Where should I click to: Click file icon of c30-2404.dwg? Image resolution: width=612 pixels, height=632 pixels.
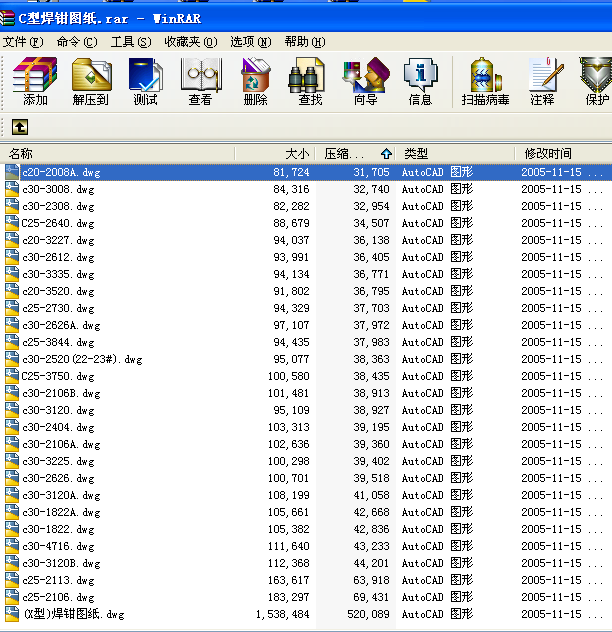coord(12,427)
